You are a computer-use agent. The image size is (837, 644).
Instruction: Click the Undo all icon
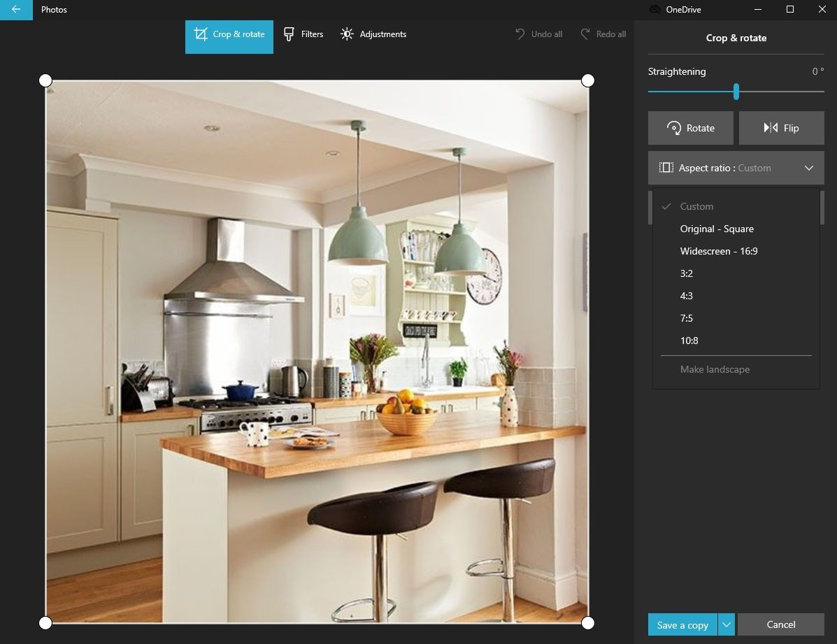click(x=519, y=34)
